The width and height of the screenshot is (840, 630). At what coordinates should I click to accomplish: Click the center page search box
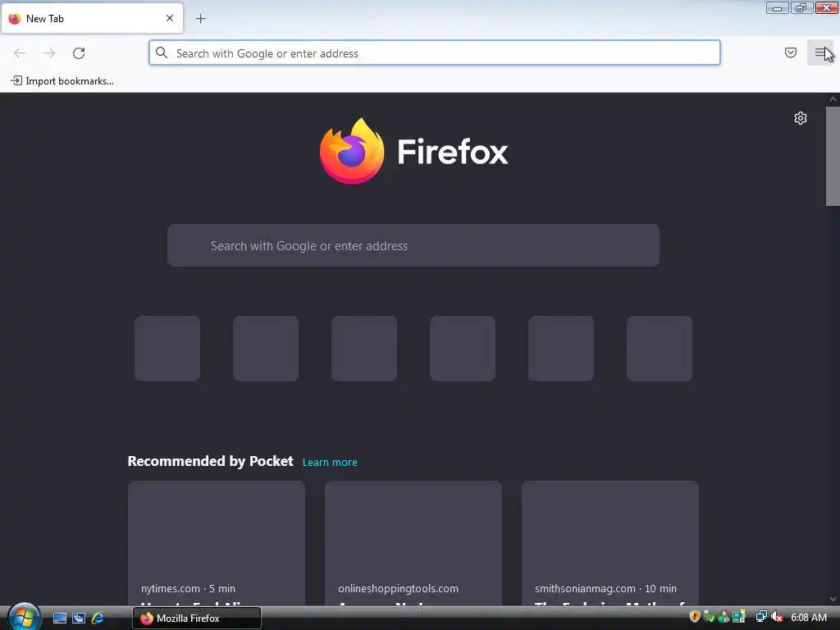pos(413,245)
